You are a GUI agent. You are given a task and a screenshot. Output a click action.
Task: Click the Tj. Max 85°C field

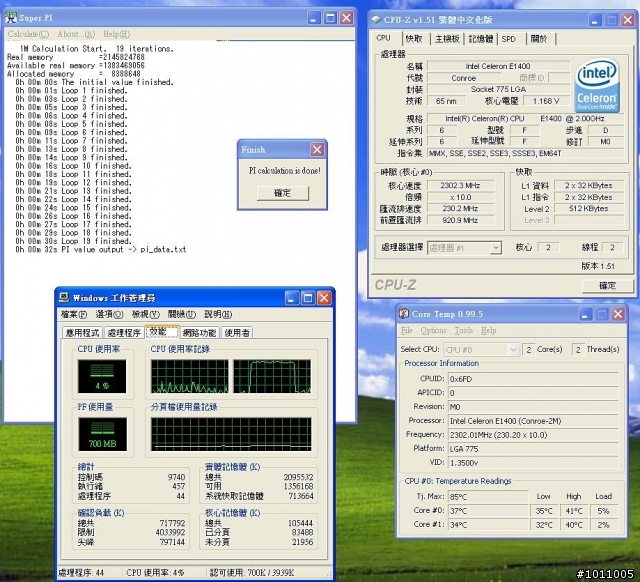point(488,497)
